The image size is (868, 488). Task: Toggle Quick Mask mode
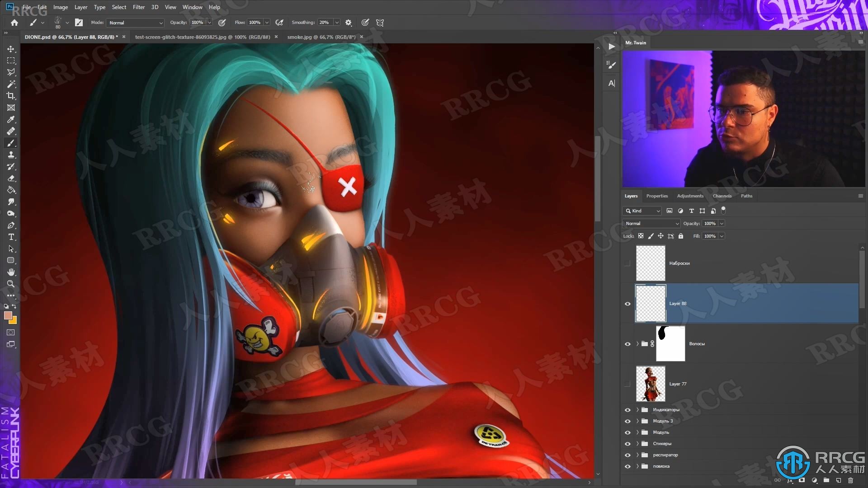11,332
